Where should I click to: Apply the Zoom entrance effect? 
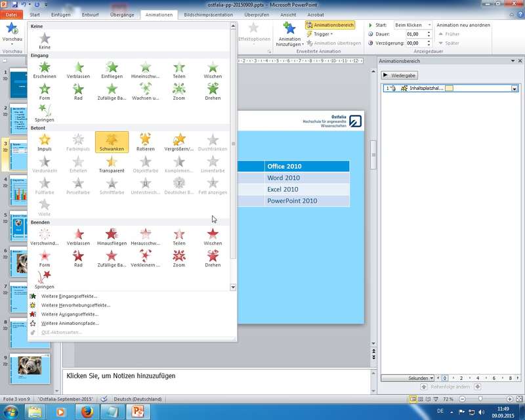(178, 92)
